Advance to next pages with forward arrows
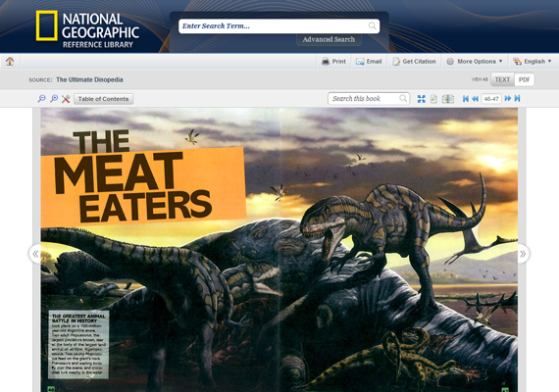Viewport: 559px width, 392px height. pyautogui.click(x=508, y=98)
